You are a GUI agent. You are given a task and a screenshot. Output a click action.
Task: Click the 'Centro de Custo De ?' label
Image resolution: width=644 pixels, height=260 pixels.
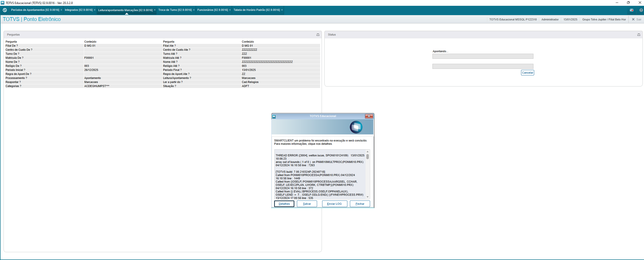[19, 50]
